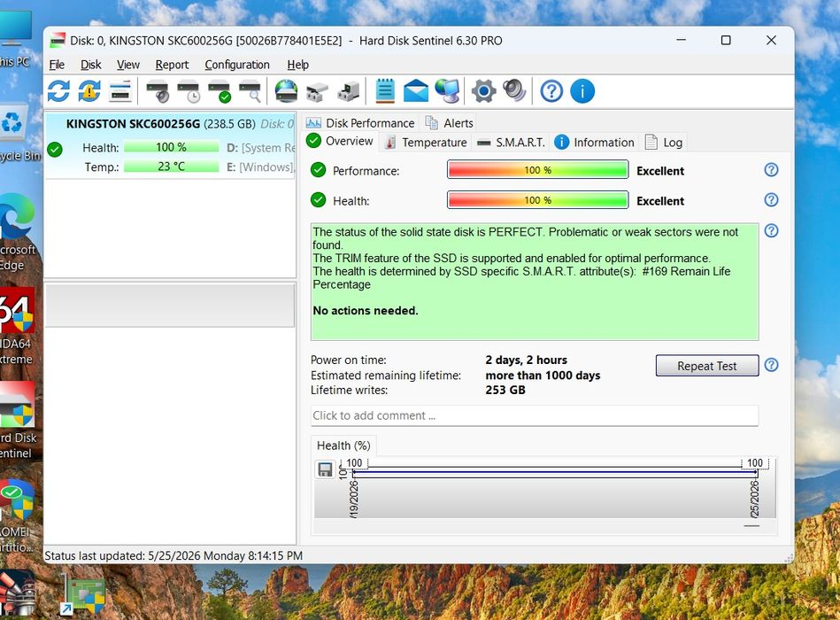
Task: Click the blue email envelope icon
Action: (416, 90)
